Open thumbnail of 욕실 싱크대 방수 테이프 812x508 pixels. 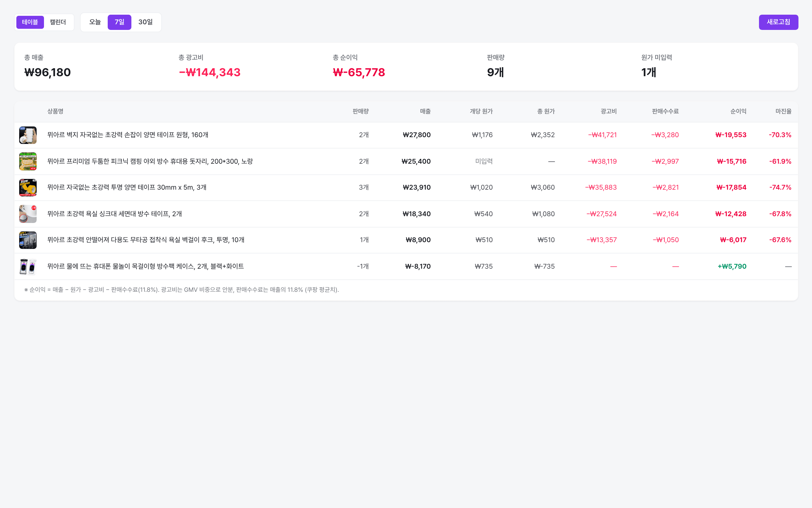(28, 214)
